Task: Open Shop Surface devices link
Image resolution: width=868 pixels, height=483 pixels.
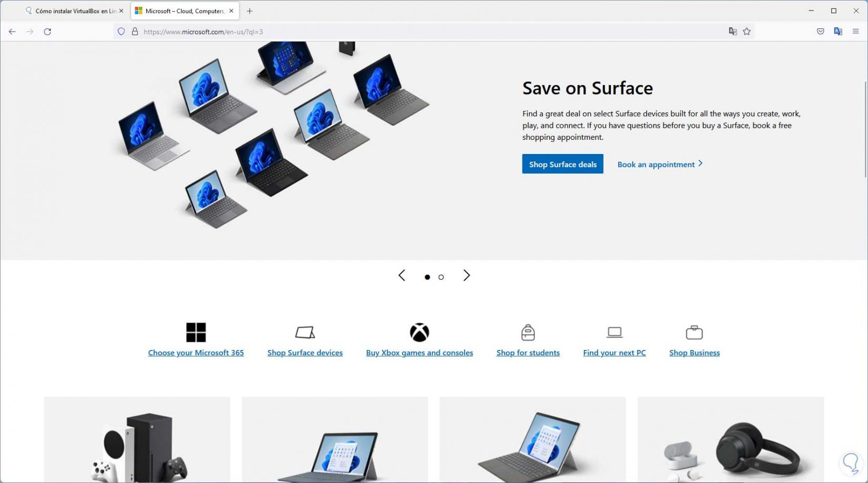Action: tap(305, 353)
